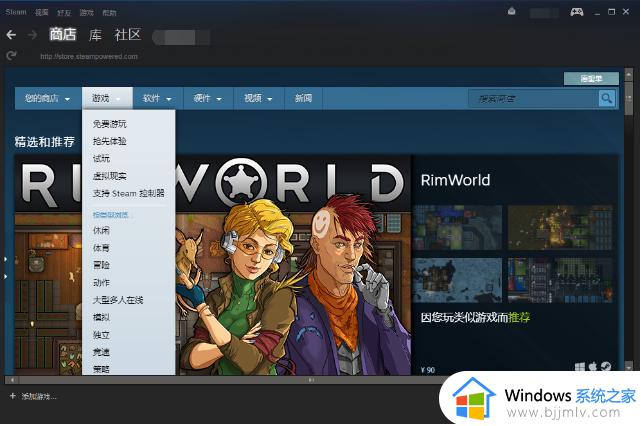This screenshot has width=641, height=426.
Task: Switch to the 社区 community tab
Action: tap(128, 35)
